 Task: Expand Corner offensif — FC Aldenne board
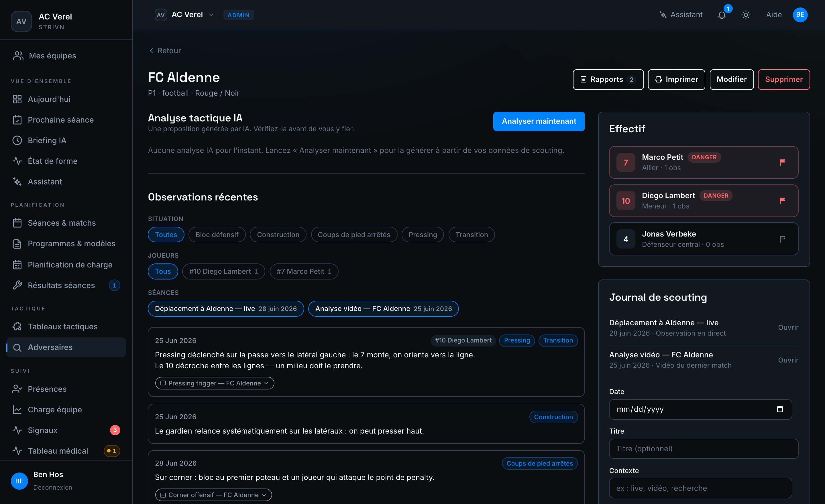(213, 495)
